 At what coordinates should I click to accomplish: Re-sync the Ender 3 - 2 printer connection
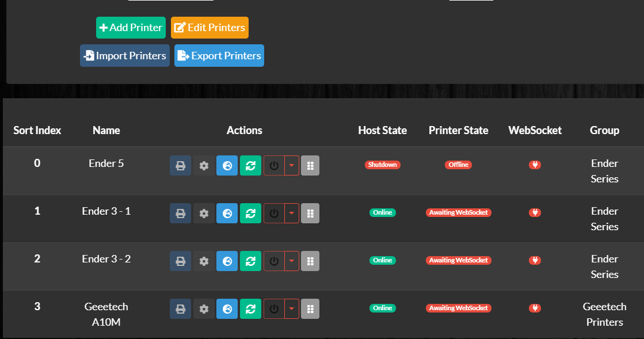pyautogui.click(x=250, y=261)
